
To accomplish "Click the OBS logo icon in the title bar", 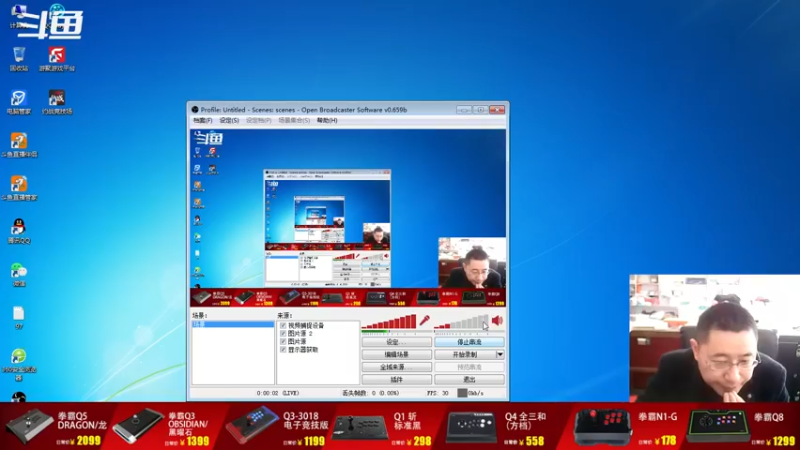I will [x=195, y=110].
